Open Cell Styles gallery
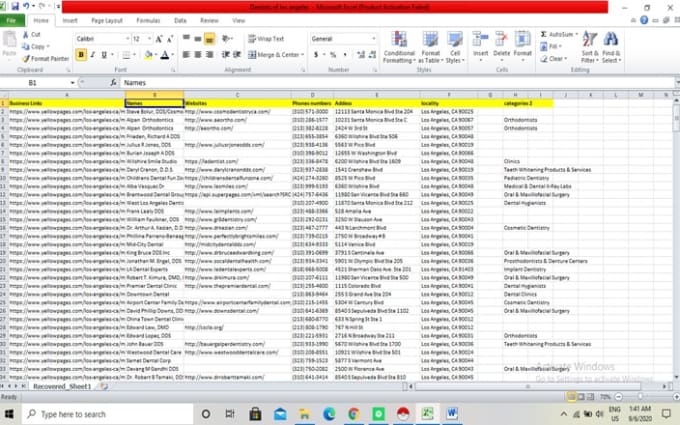 click(455, 47)
